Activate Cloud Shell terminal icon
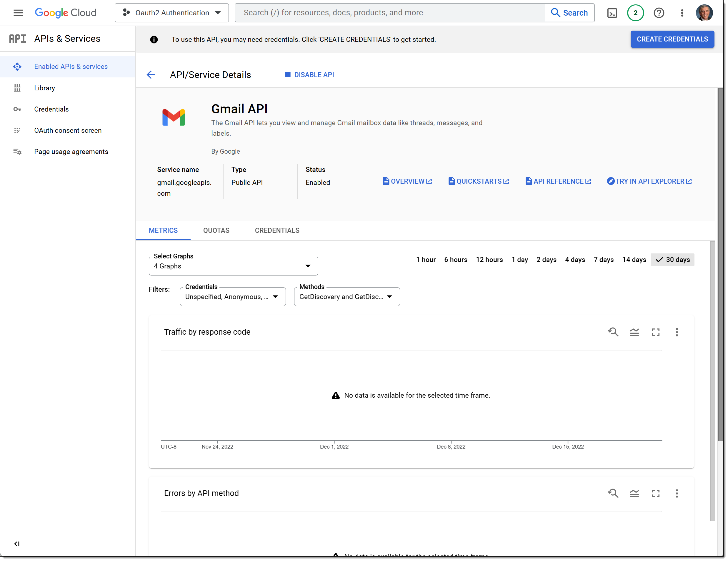The image size is (728, 561). (x=612, y=13)
